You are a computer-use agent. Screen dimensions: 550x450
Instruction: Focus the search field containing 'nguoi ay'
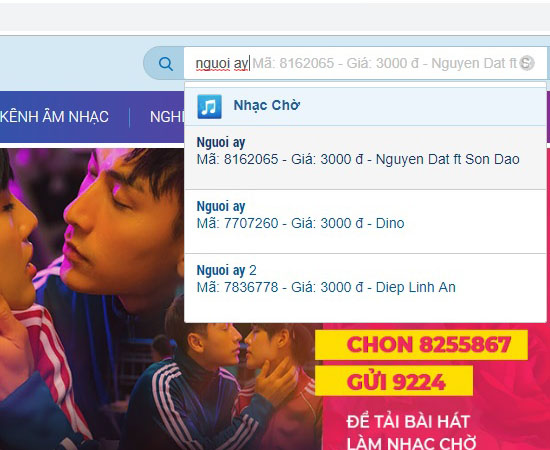[x=365, y=63]
